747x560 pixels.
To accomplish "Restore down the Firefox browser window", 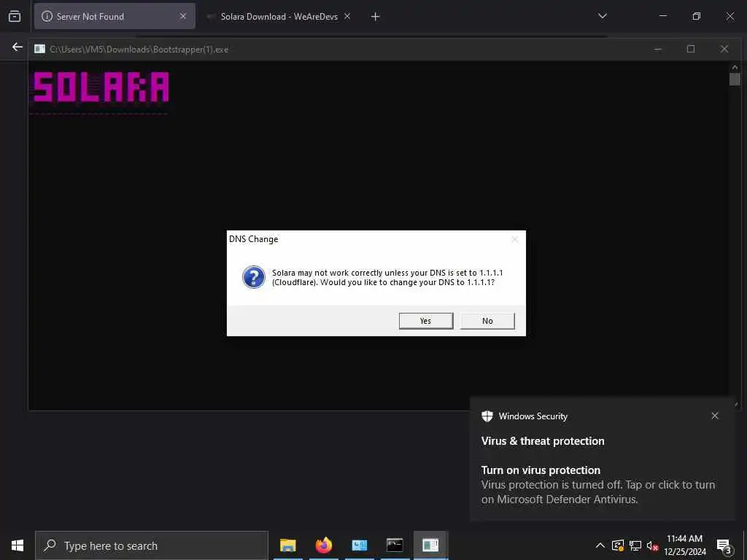I will pos(696,16).
